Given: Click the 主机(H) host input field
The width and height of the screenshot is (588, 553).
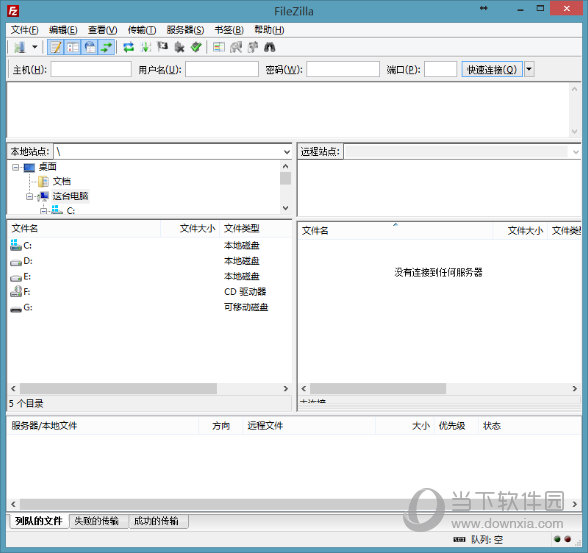Looking at the screenshot, I should click(x=91, y=69).
